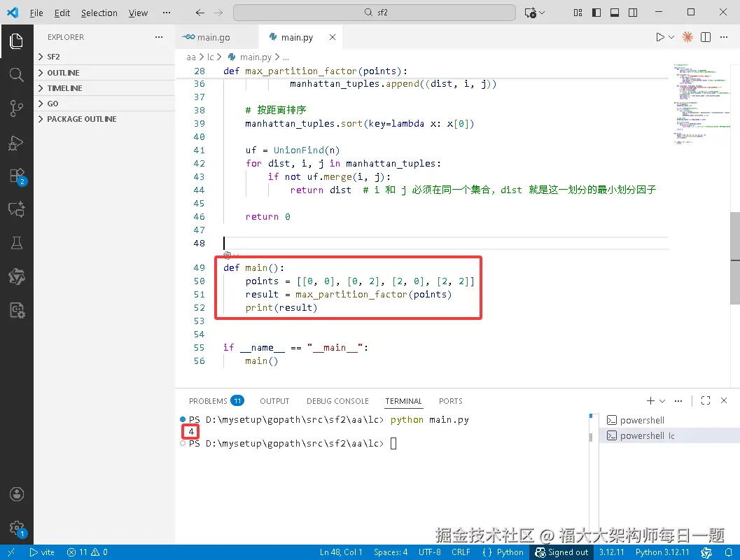Close the main.py editor tab
Image resolution: width=740 pixels, height=560 pixels.
(333, 37)
